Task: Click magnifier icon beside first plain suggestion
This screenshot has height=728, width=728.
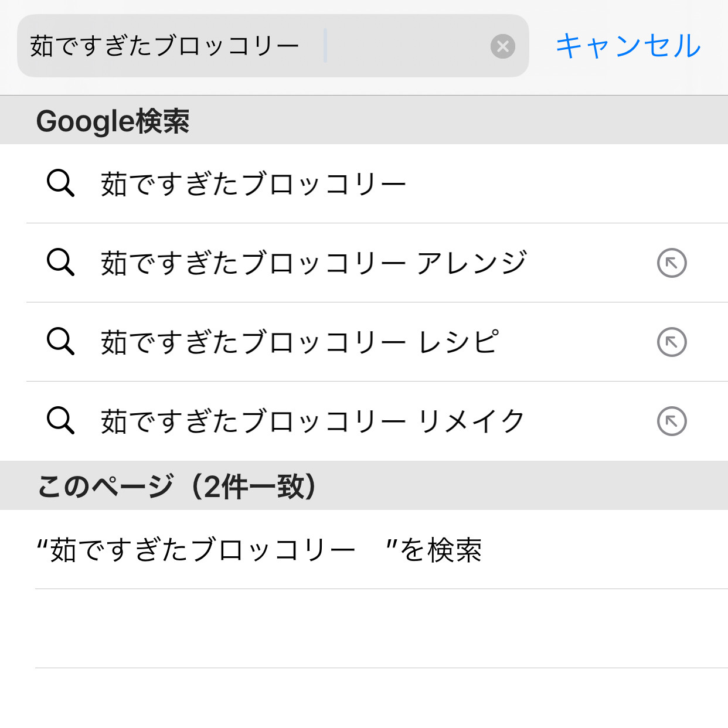Action: click(x=60, y=183)
